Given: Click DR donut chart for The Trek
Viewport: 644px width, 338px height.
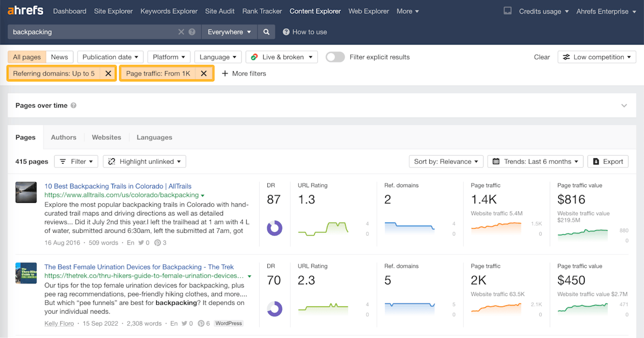Looking at the screenshot, I should click(275, 309).
